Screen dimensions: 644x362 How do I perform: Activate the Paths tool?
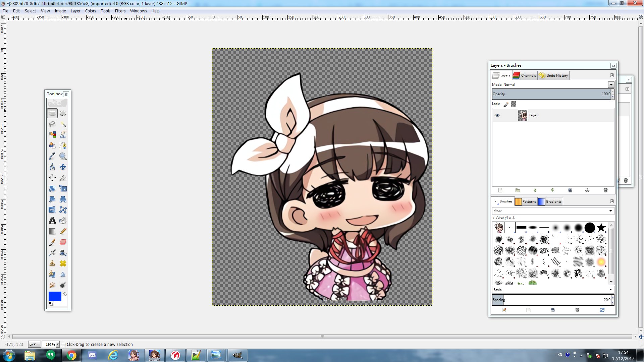point(63,145)
